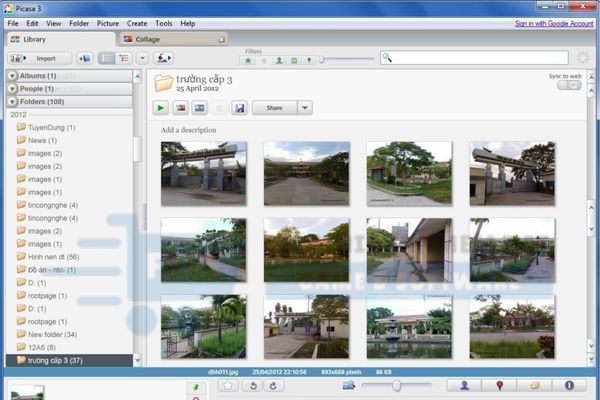Screen dimensions: 600x400
Task: Close the Collage tab
Action: 222,40
